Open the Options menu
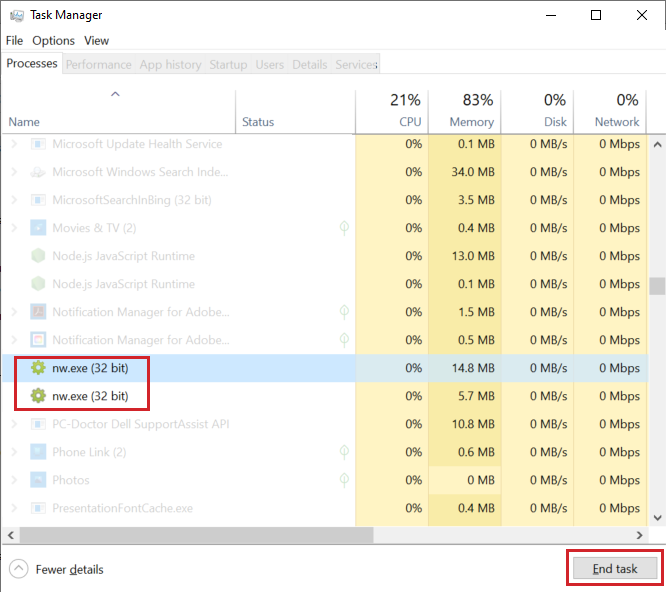 (54, 41)
